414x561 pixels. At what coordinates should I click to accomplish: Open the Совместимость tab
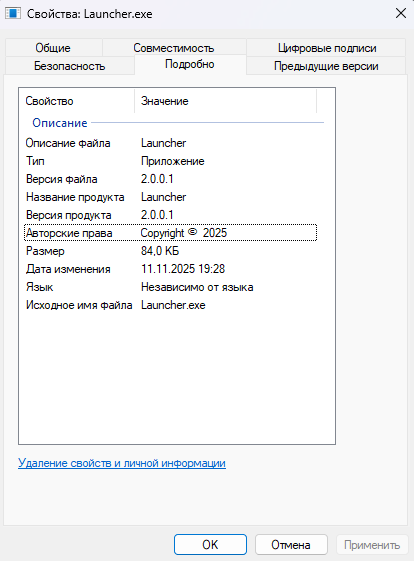(174, 48)
